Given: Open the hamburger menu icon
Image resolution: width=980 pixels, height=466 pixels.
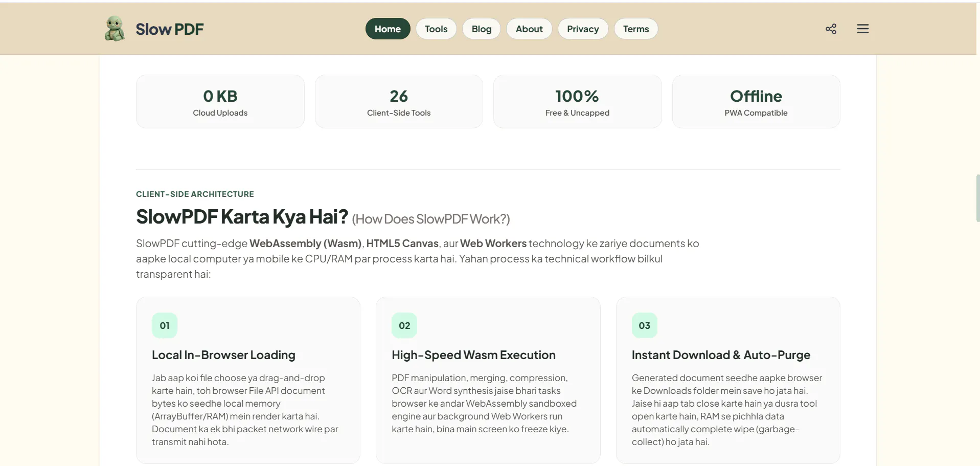Looking at the screenshot, I should pyautogui.click(x=862, y=29).
